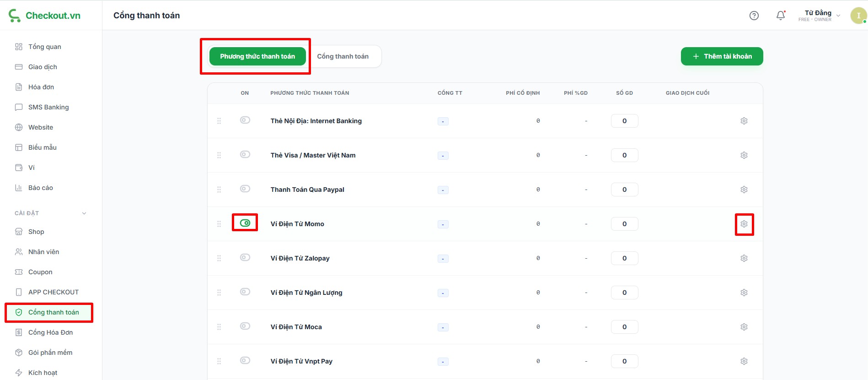Go to Giao dịch in sidebar
The image size is (868, 380).
[x=43, y=67]
